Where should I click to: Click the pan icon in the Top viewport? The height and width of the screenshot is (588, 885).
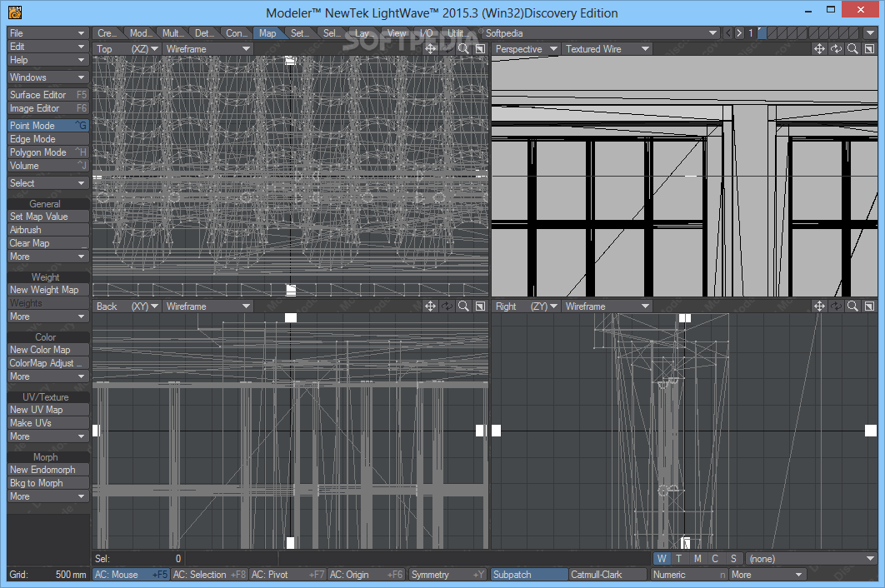[430, 49]
